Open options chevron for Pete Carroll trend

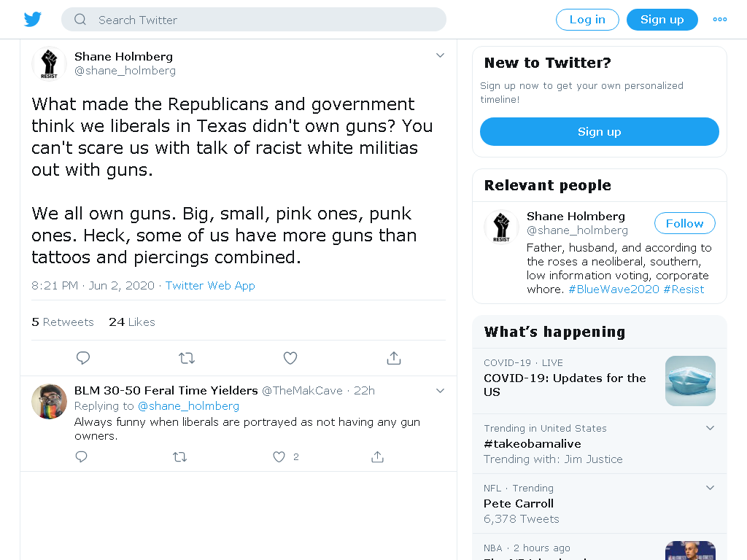(x=710, y=487)
